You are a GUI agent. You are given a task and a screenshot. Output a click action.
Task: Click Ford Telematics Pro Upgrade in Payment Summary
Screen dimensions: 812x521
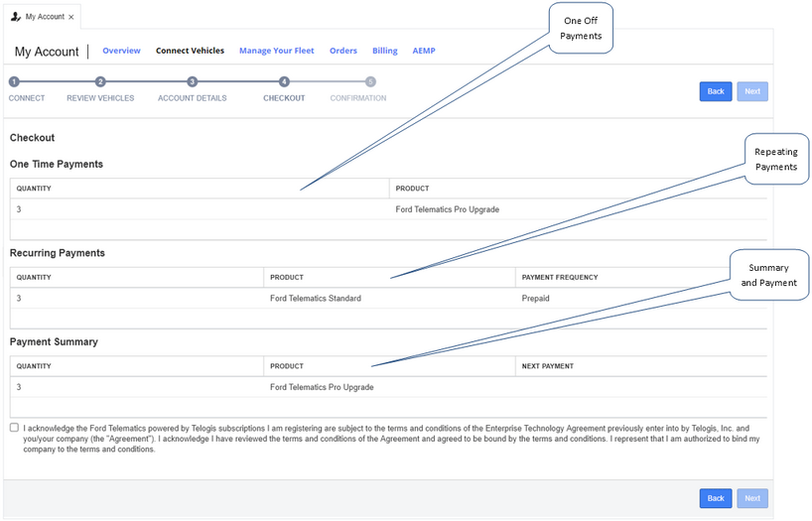point(322,387)
